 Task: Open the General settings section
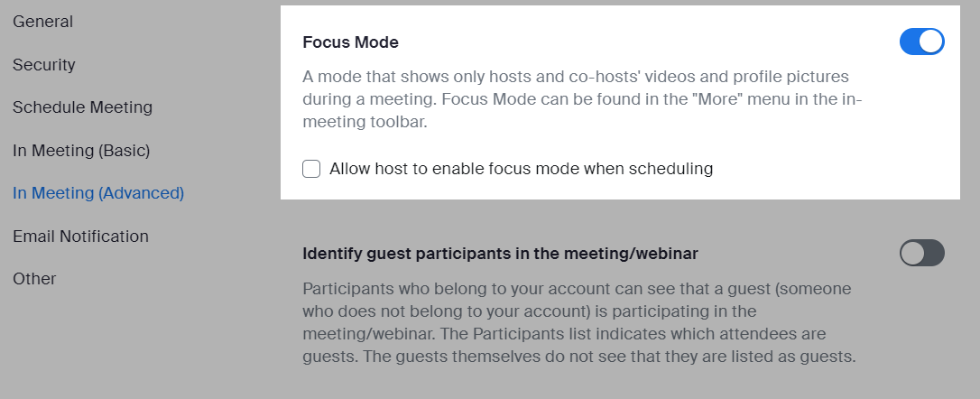click(x=42, y=22)
